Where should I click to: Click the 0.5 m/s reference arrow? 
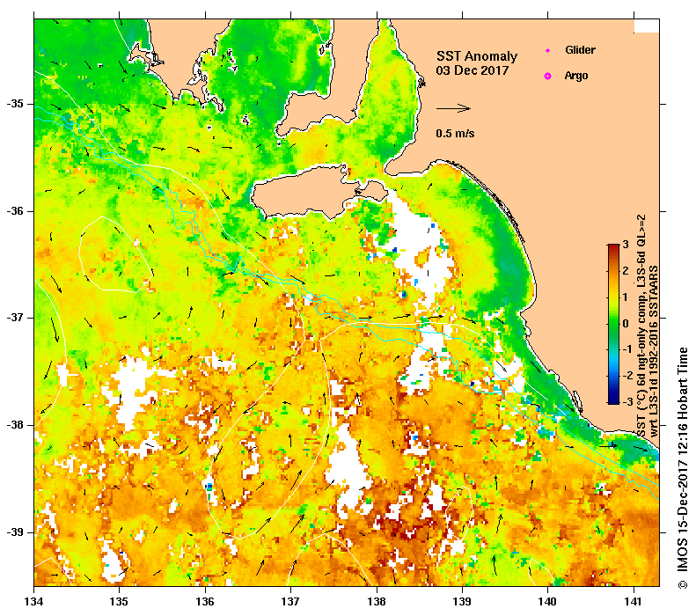(x=453, y=108)
